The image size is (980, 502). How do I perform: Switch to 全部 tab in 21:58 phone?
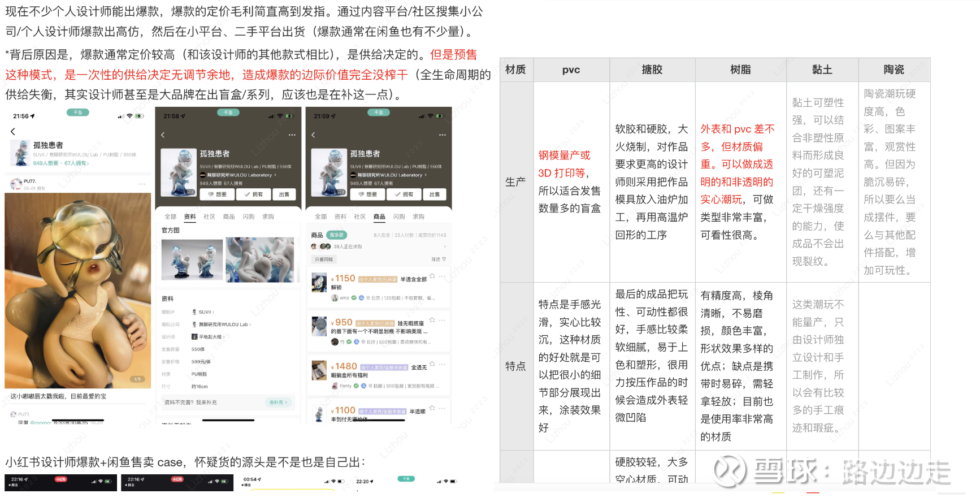(170, 217)
